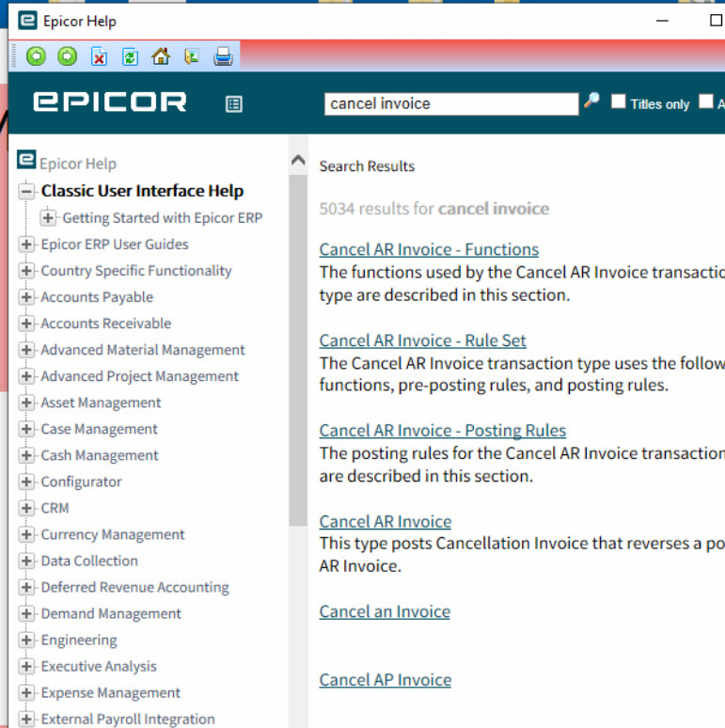Viewport: 725px width, 728px height.
Task: Click the Epicor logo in the header
Action: [x=110, y=102]
